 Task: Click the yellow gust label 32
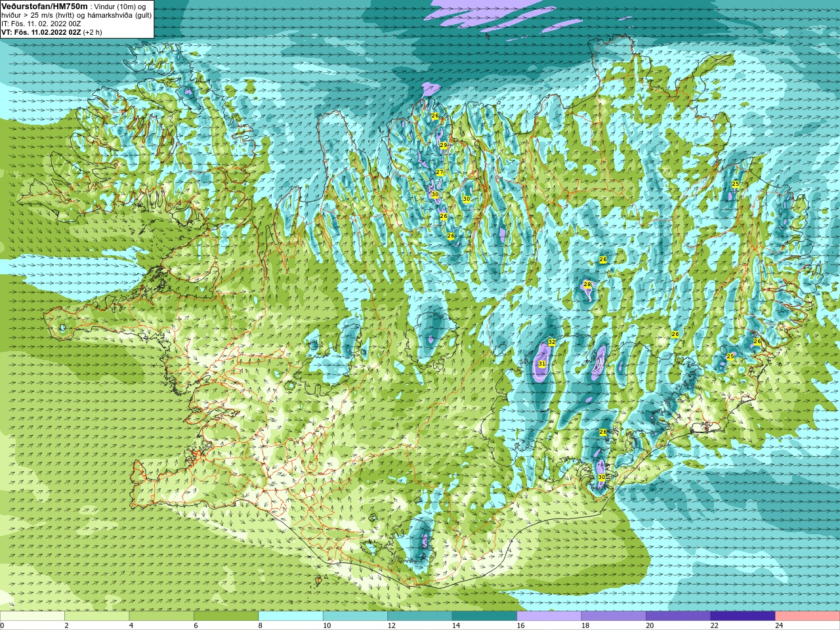point(551,343)
